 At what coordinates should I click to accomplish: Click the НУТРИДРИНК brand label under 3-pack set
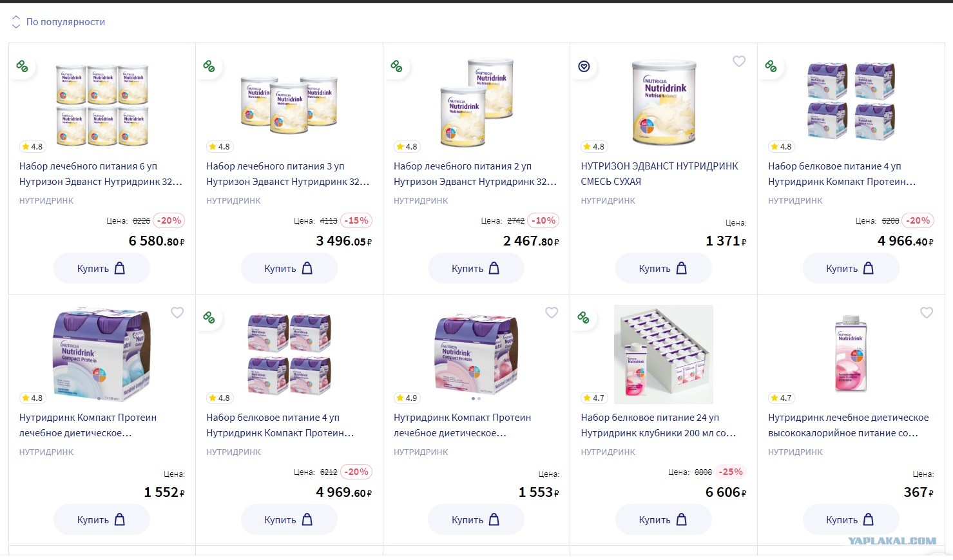coord(233,201)
